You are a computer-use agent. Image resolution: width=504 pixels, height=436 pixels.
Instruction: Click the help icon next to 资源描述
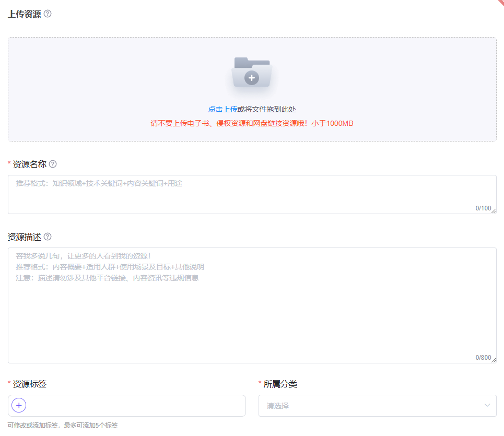click(x=48, y=237)
